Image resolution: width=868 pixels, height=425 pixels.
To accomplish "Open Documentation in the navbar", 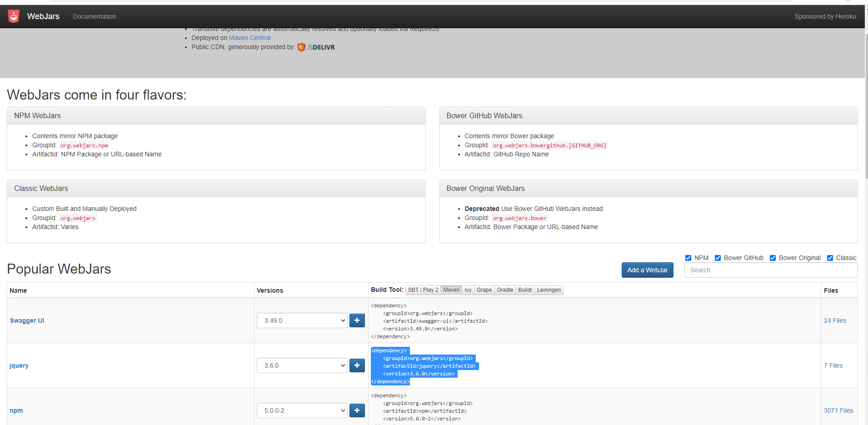I will [95, 16].
